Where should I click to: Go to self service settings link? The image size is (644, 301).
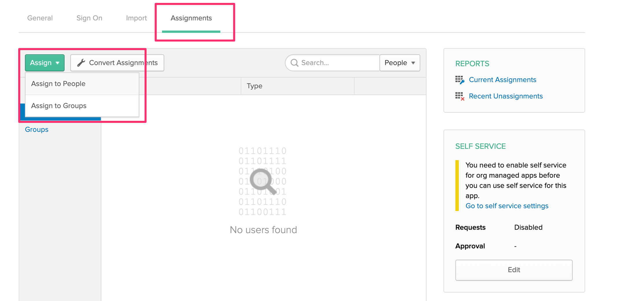[x=507, y=206]
